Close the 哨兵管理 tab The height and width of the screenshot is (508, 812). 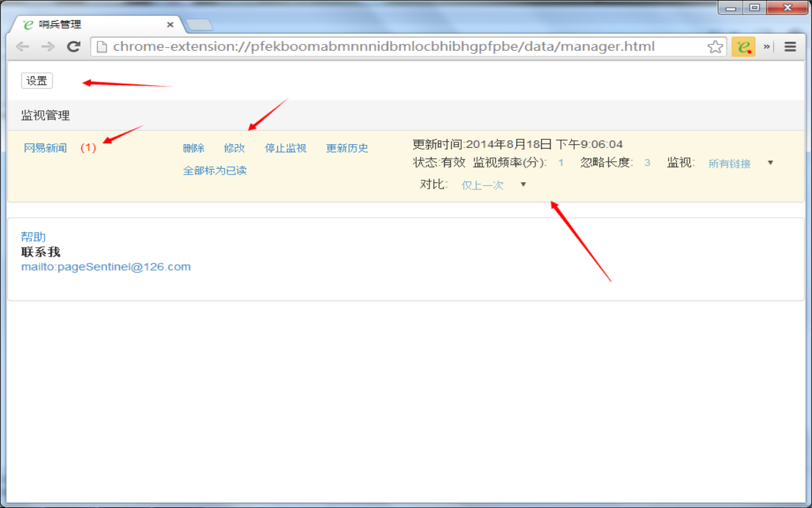coord(170,25)
